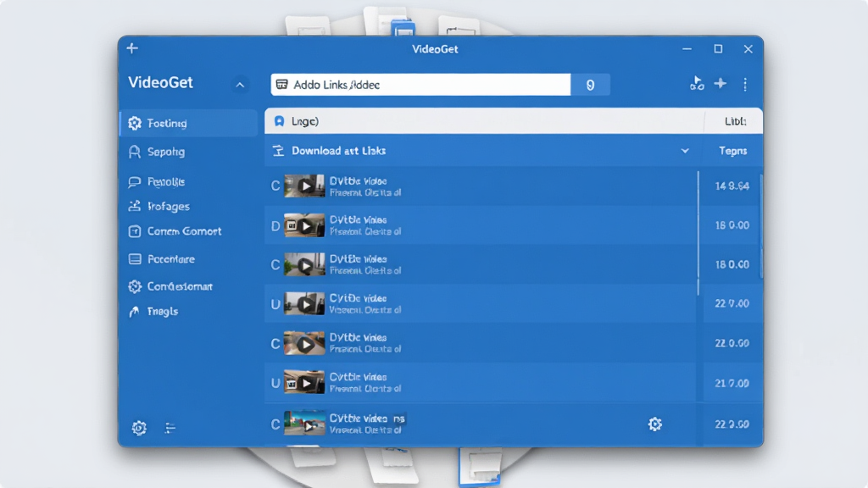
Task: Click the 22.0.00 value
Action: click(732, 343)
